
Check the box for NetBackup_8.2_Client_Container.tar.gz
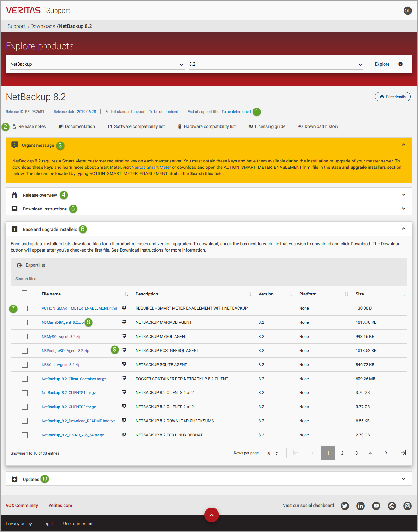point(25,379)
